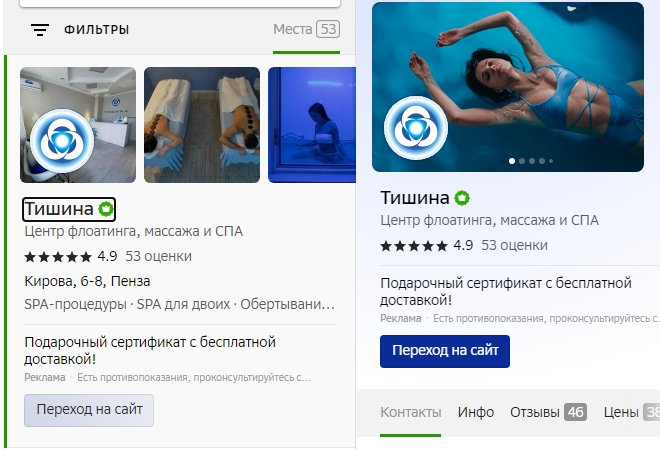Open the 53 оценки link in listing

pyautogui.click(x=158, y=256)
